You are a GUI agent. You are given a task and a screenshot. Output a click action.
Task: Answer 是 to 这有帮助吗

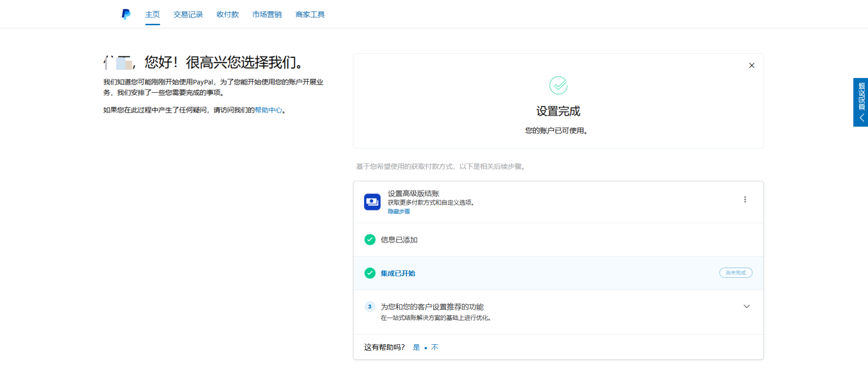(416, 347)
